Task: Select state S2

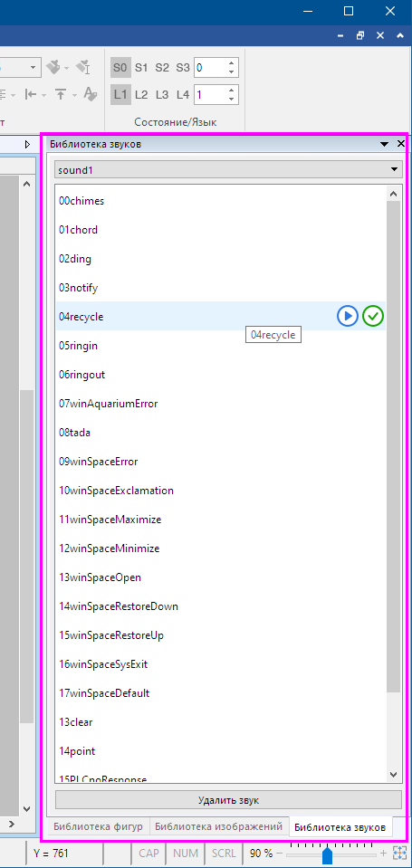Action: point(162,68)
